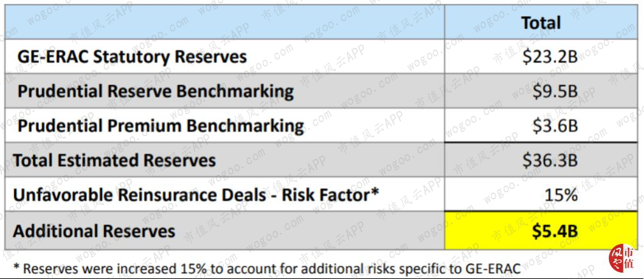Screen dimensions: 644x279
Task: Click the word Reserves in statutory row
Action: 210,57
